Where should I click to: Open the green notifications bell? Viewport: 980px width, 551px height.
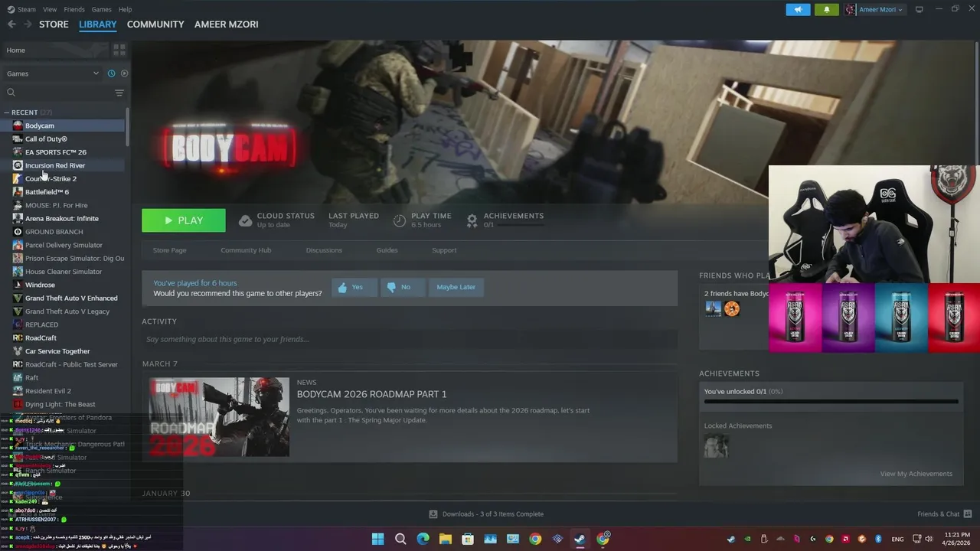coord(826,9)
